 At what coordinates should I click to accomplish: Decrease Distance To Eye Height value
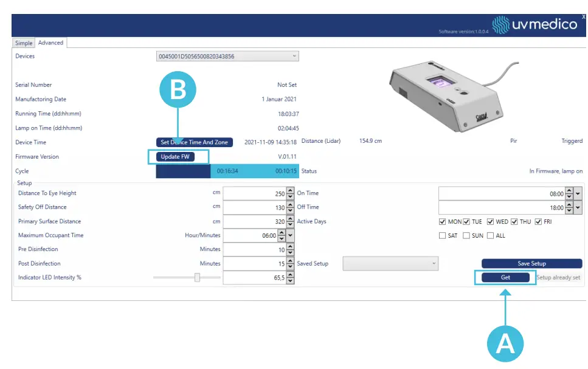(x=290, y=197)
